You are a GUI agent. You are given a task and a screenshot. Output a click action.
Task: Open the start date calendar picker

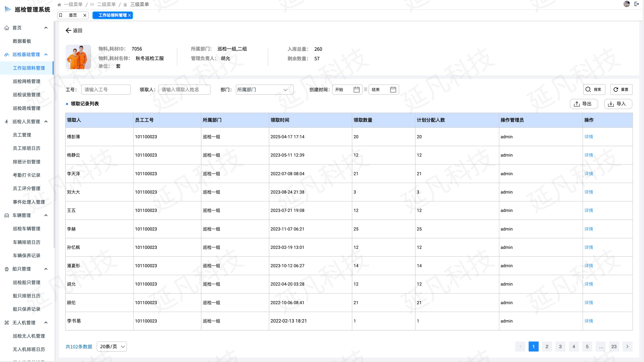point(356,89)
